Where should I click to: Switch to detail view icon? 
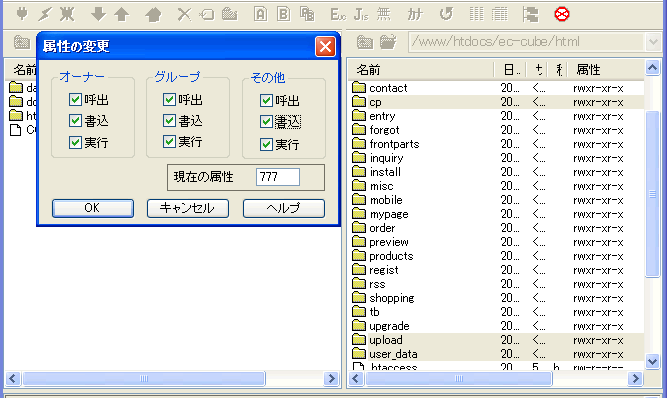pyautogui.click(x=500, y=14)
